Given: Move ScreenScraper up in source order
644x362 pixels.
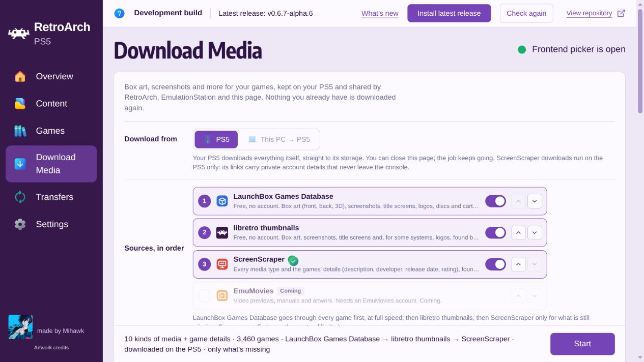Looking at the screenshot, I should click(518, 264).
